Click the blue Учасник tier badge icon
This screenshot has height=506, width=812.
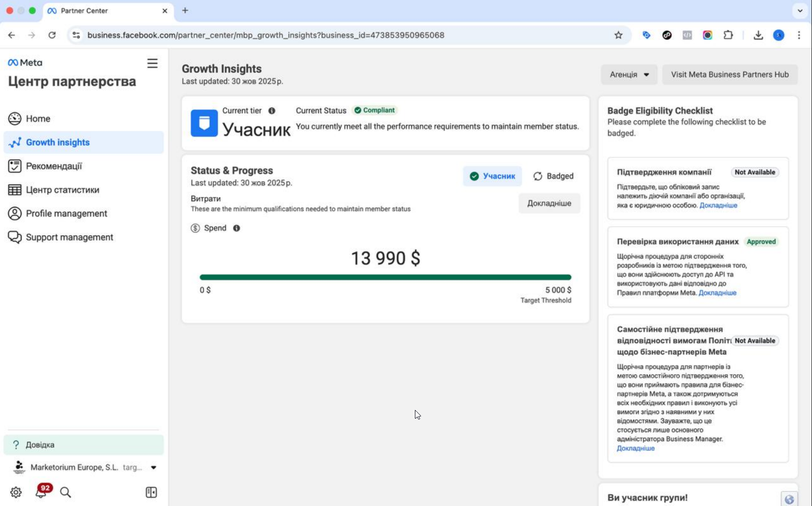(x=204, y=123)
